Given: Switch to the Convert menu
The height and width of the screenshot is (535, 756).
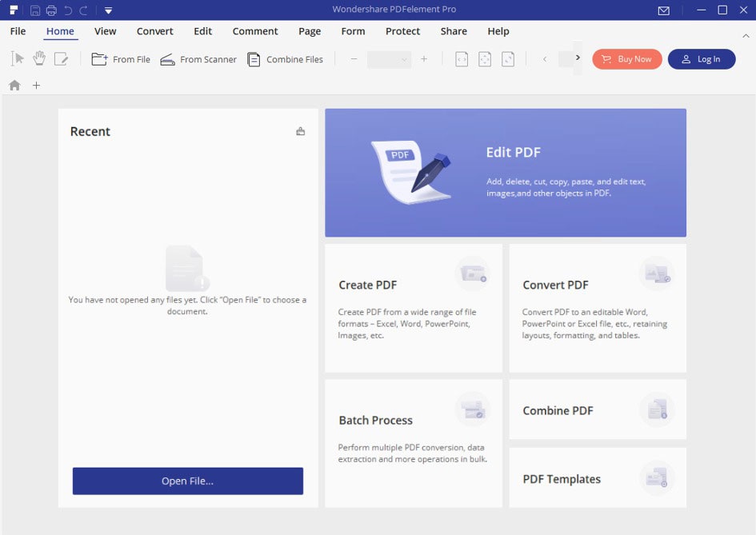Looking at the screenshot, I should click(154, 31).
